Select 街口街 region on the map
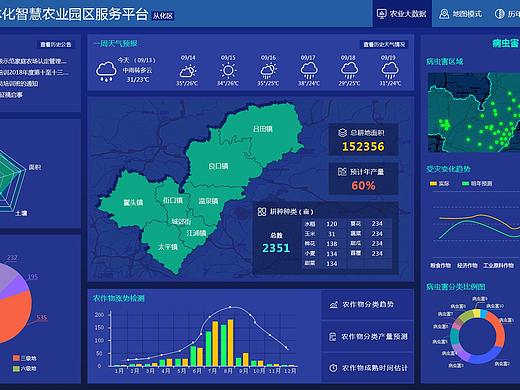520x390 pixels. coord(172,200)
